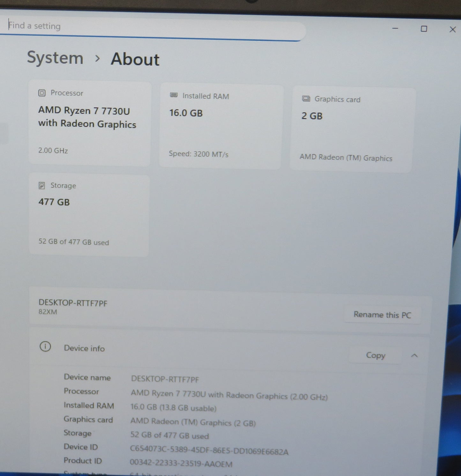Select Storage value in Device info list

[169, 435]
